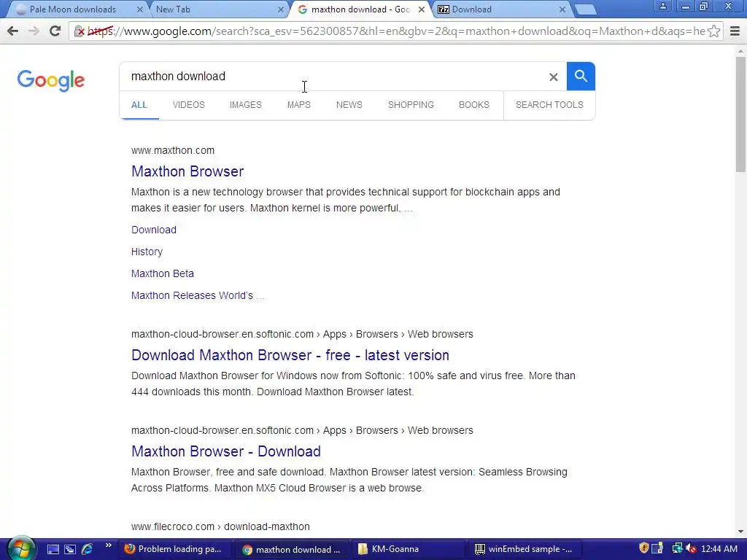Click the scrollbar up arrow
Viewport: 747px width, 560px height.
point(740,50)
